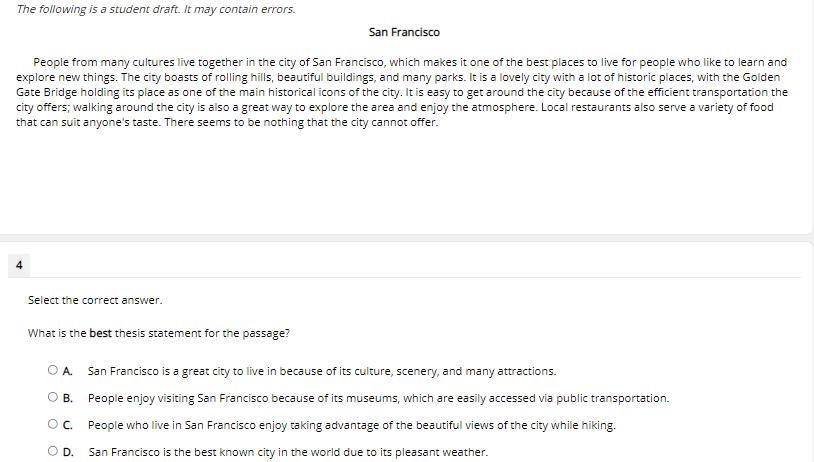
Task: Select radio button for answer B
Action: pyautogui.click(x=52, y=397)
